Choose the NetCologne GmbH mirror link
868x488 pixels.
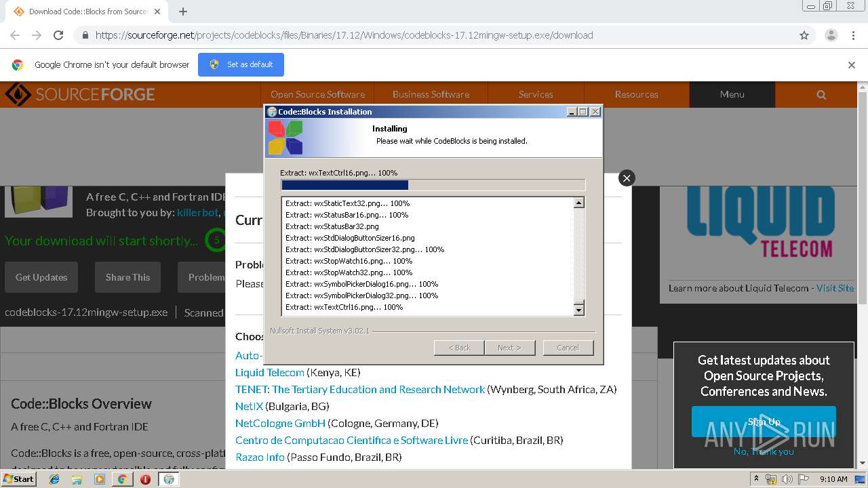click(x=280, y=423)
